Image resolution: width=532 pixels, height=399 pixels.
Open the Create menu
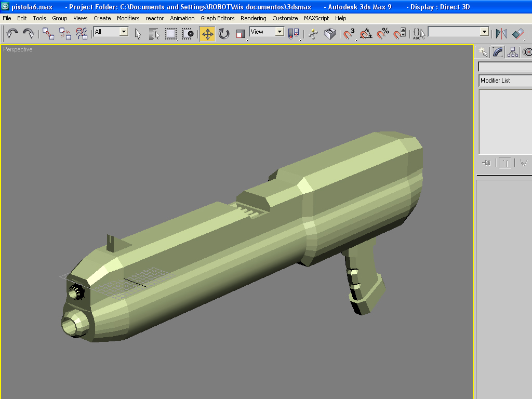click(102, 18)
